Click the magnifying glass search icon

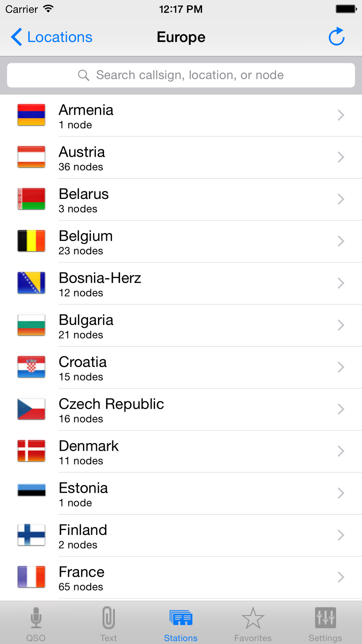84,75
